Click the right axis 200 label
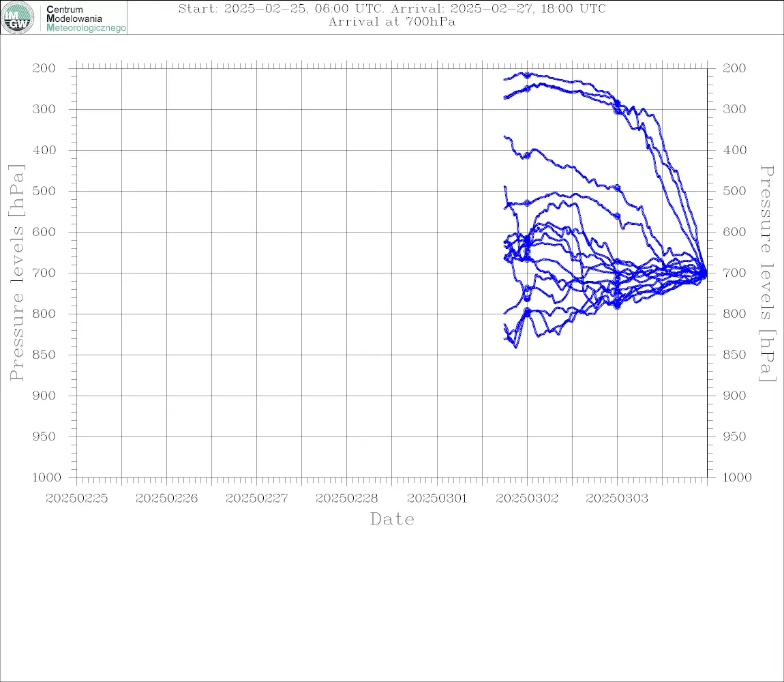This screenshot has height=682, width=784. coord(734,68)
